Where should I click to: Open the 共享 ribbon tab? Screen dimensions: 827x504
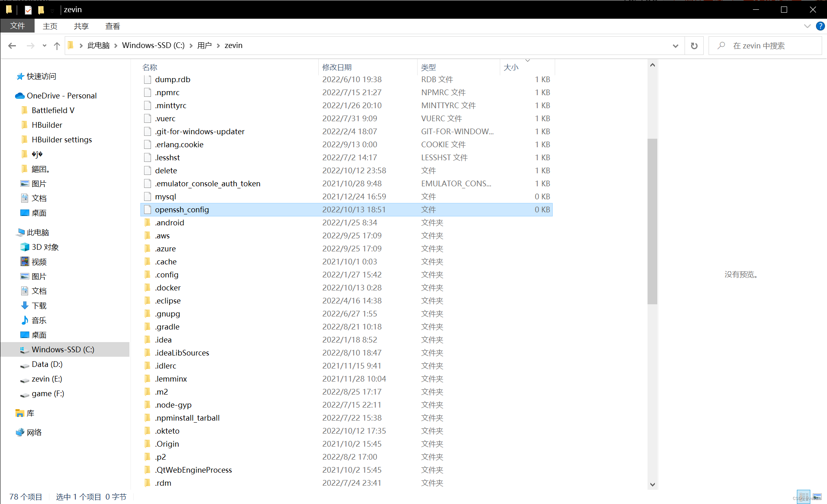click(x=81, y=26)
